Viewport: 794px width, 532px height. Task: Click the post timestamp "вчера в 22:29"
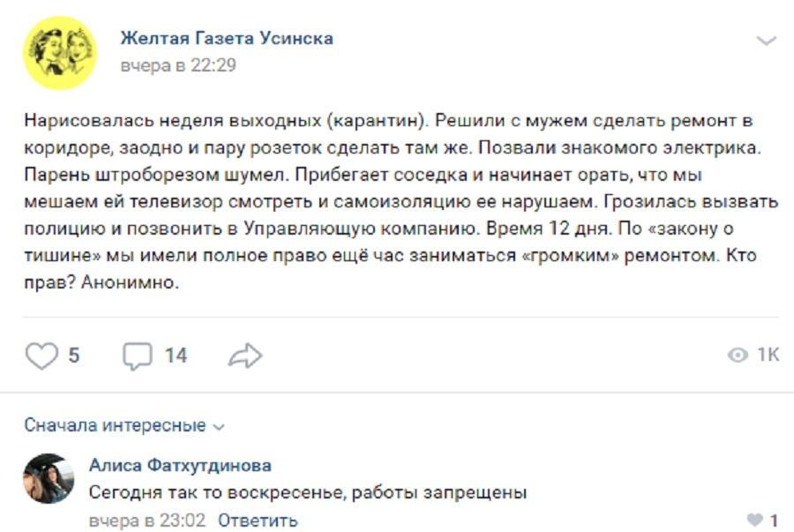pyautogui.click(x=177, y=66)
